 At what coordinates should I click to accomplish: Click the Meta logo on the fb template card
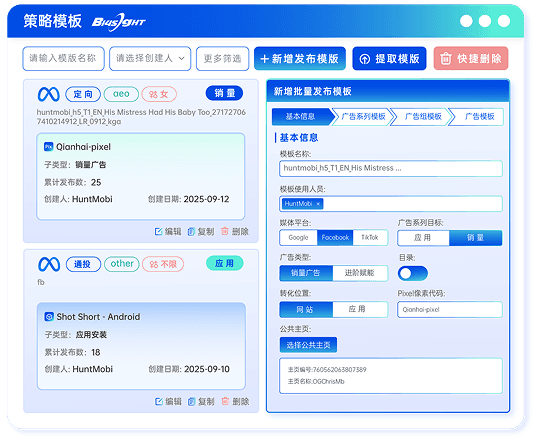point(49,264)
